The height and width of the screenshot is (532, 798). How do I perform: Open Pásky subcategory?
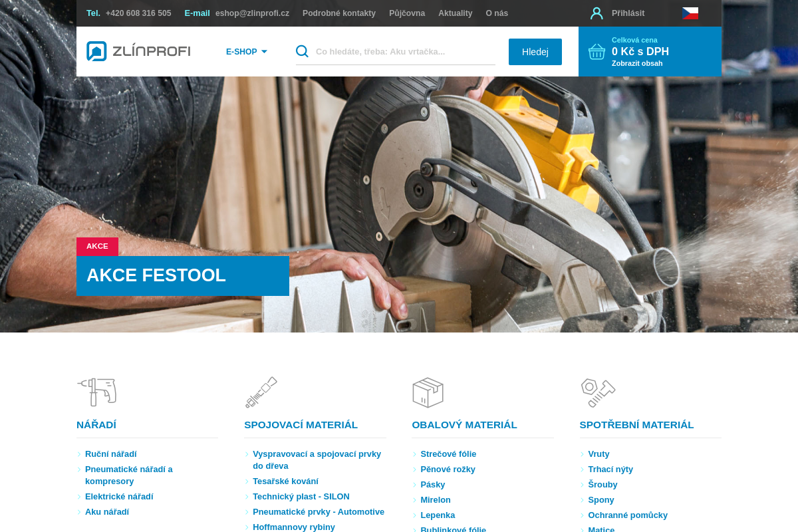[x=433, y=485]
